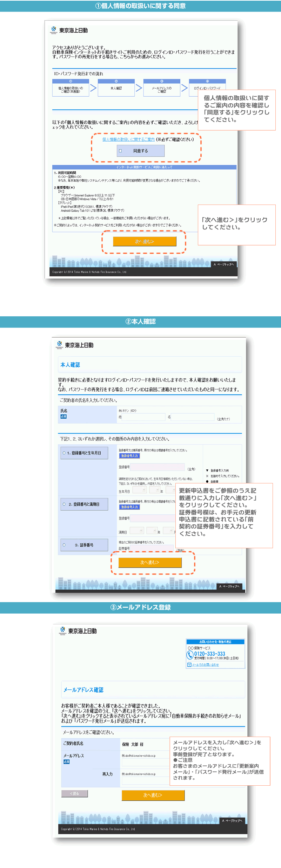
Task: Click the 東京海上日動 logo on the メールアドレス確認 screen
Action: click(78, 631)
